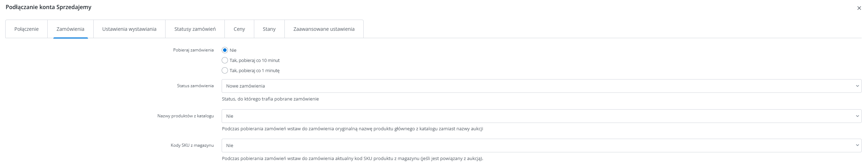Close the Sprzedajemy account dialog

point(859,8)
